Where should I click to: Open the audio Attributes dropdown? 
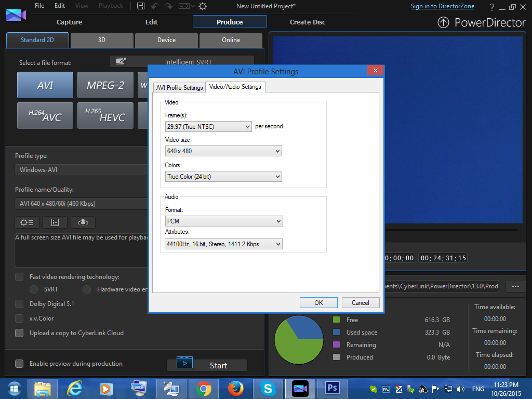[x=223, y=244]
